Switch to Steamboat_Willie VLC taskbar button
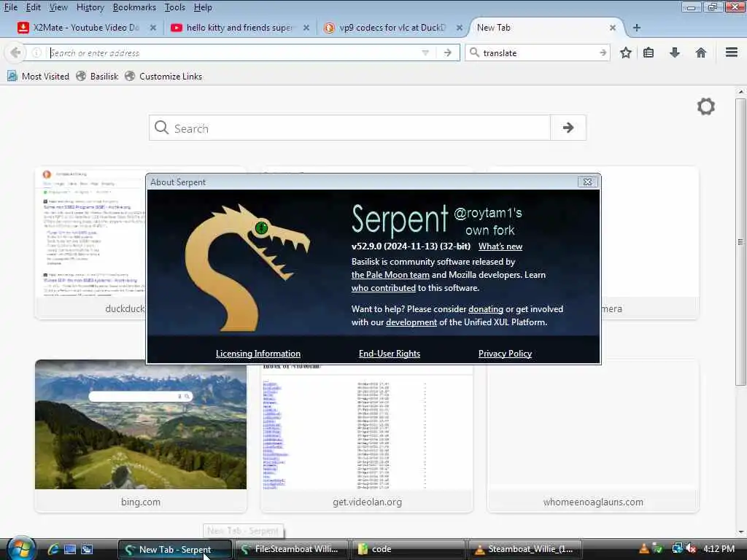 525,549
